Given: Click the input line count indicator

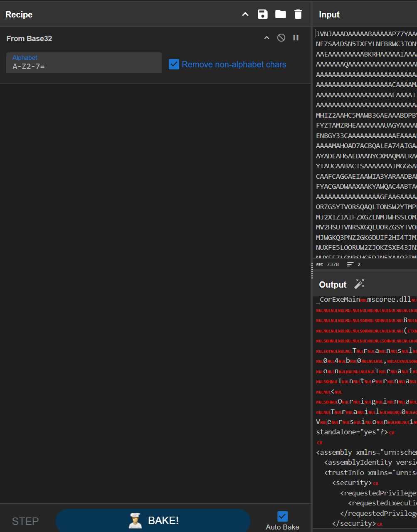Looking at the screenshot, I should click(x=354, y=264).
